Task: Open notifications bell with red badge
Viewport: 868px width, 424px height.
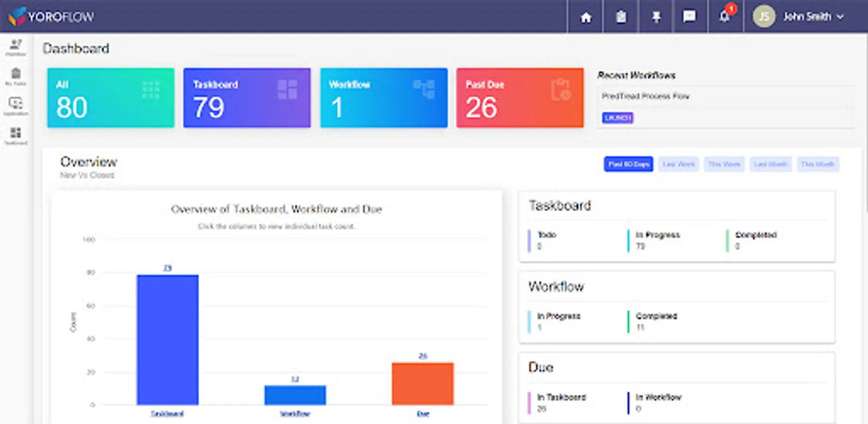Action: (725, 16)
